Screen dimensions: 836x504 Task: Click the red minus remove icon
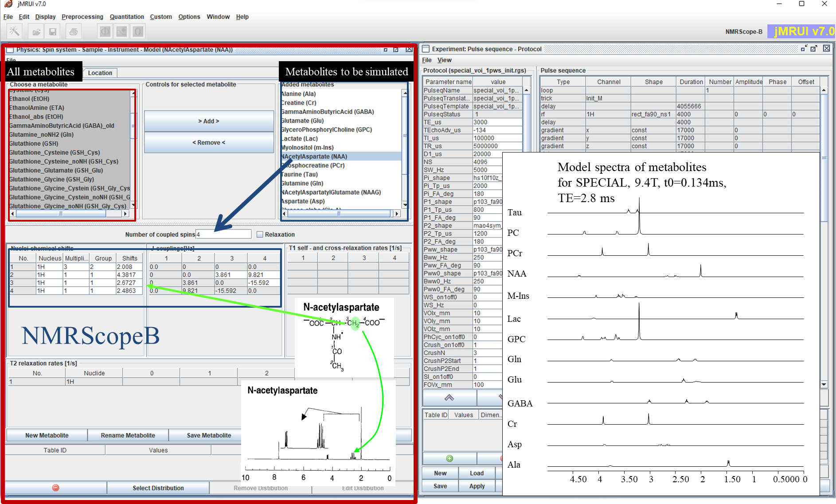[55, 488]
